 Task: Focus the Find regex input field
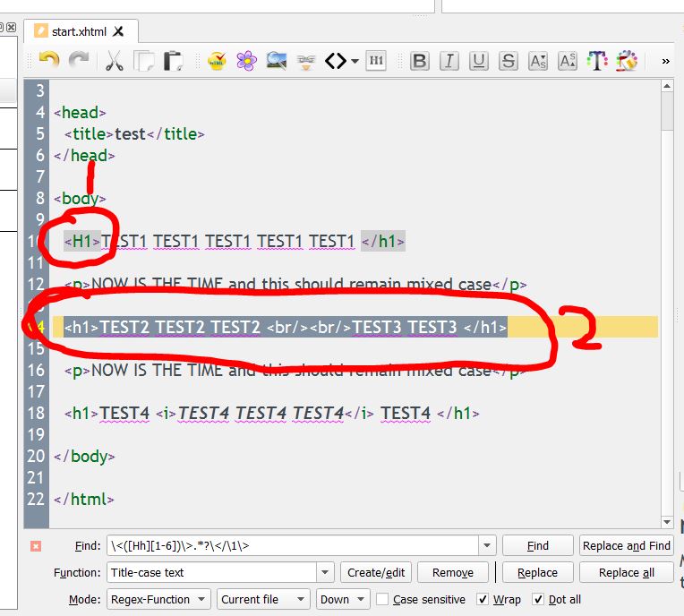[x=293, y=545]
